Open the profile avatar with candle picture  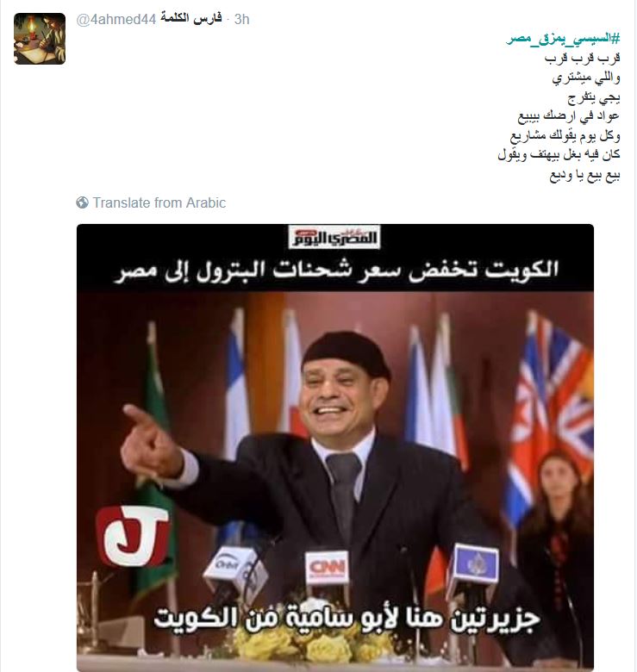pos(40,39)
